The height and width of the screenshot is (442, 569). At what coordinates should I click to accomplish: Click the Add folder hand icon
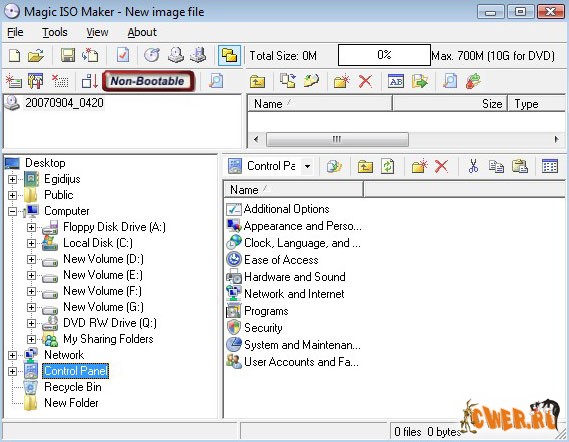[311, 81]
